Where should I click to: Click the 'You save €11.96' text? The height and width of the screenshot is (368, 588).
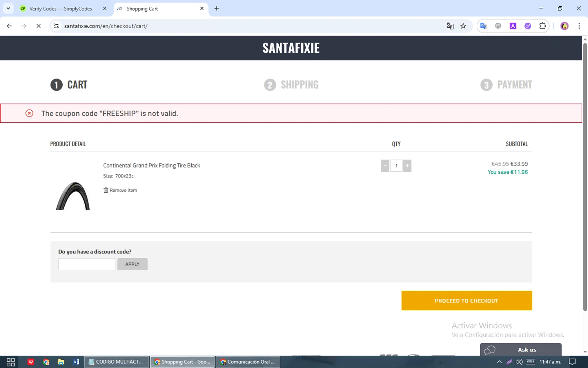508,172
